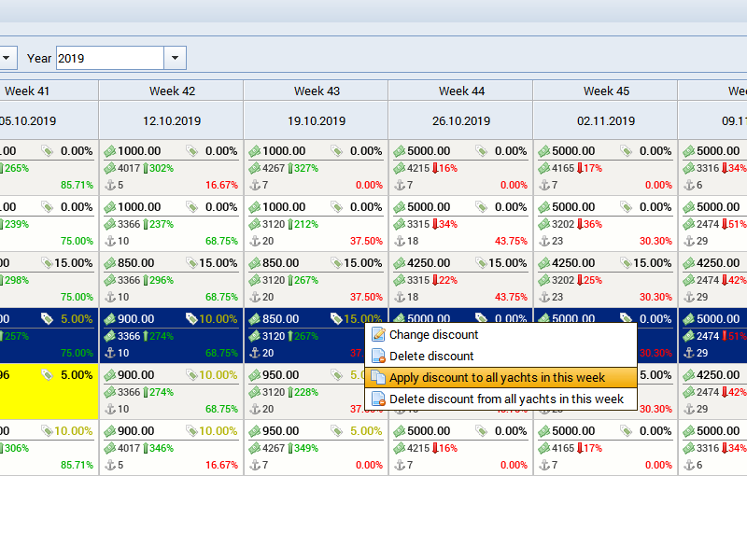Screen dimensions: 747x560
Task: Click the 26.10.2019 date header
Action: (x=460, y=121)
